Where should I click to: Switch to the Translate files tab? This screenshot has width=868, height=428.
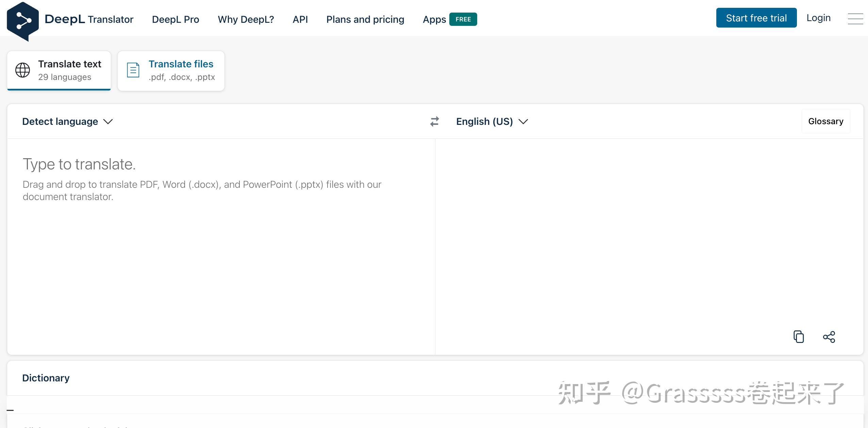coord(171,70)
